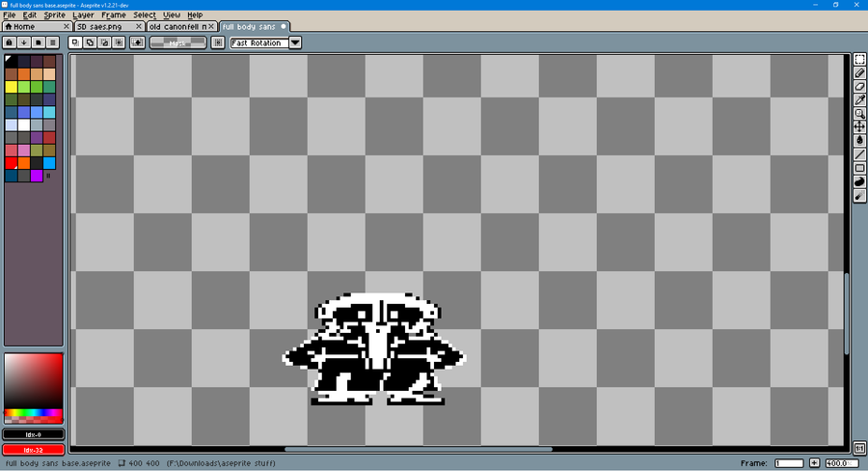Select the Paint Bucket tool
This screenshot has height=471, width=868.
pyautogui.click(x=859, y=141)
